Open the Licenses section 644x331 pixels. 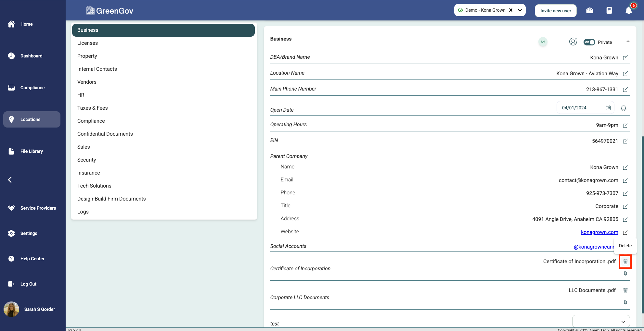[87, 43]
